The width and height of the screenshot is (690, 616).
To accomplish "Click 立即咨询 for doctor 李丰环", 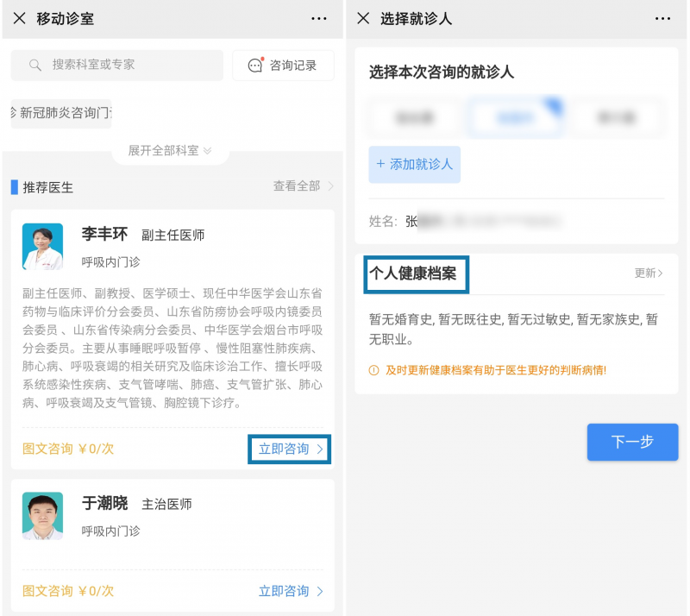I will point(290,449).
